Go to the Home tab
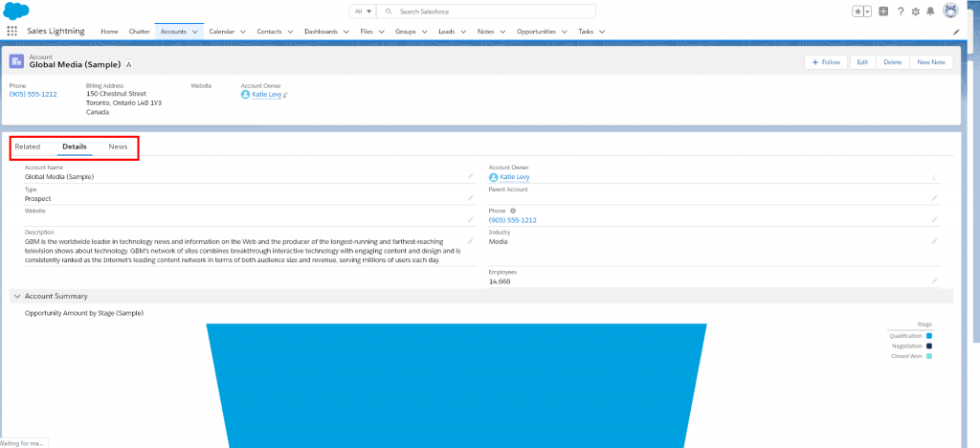 109,32
